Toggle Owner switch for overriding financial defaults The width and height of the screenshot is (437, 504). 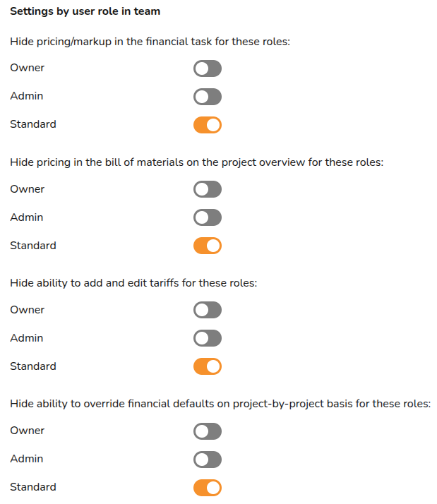208,431
